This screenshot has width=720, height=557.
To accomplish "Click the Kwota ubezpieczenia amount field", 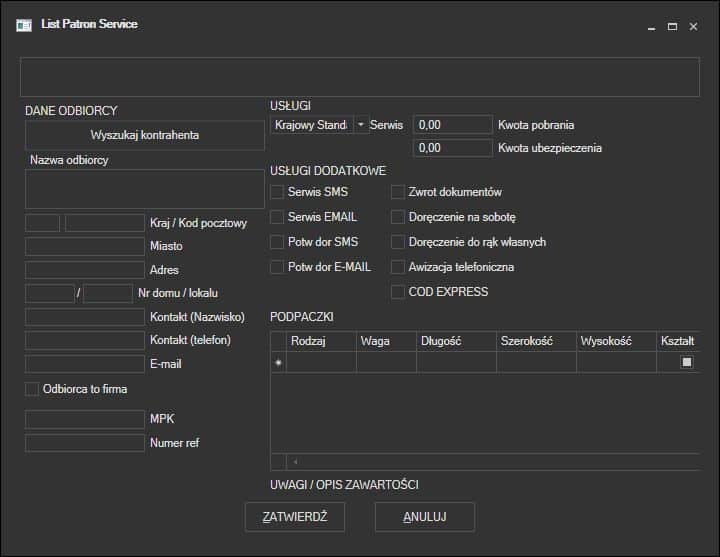I will pyautogui.click(x=453, y=148).
